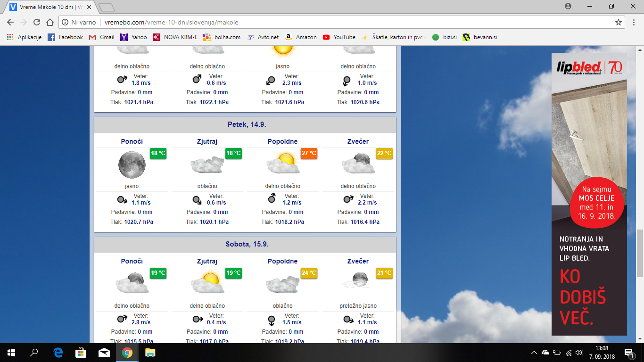The image size is (644, 362).
Task: Open the Yahoo bookmark
Action: (133, 37)
